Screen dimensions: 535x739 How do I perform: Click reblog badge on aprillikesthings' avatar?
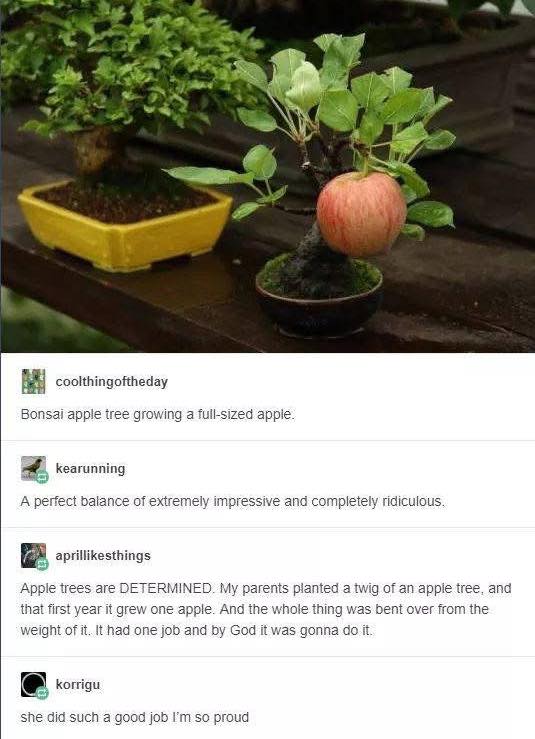click(42, 564)
